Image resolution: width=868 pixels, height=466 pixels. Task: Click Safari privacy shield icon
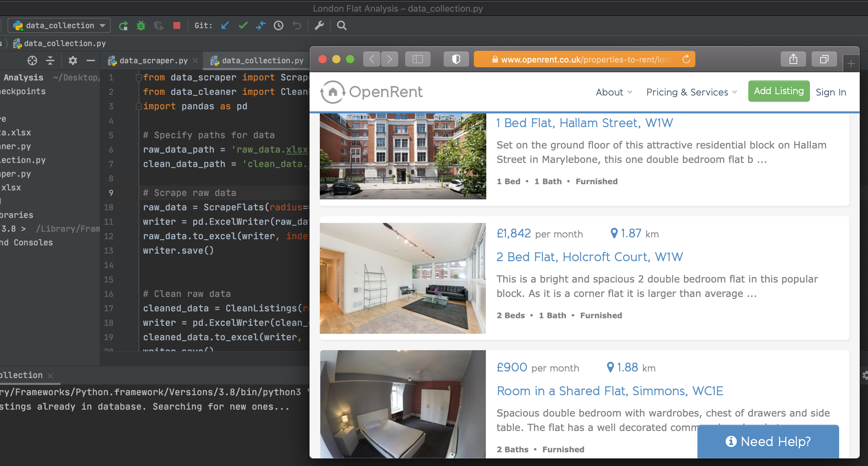pyautogui.click(x=456, y=59)
